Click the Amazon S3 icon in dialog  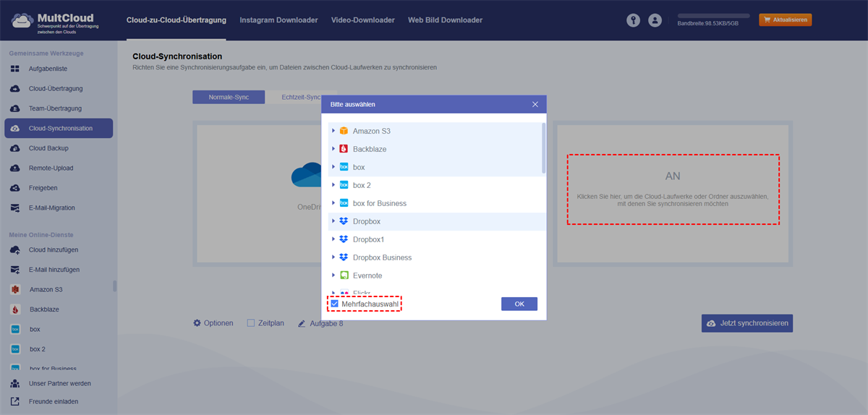pyautogui.click(x=344, y=131)
